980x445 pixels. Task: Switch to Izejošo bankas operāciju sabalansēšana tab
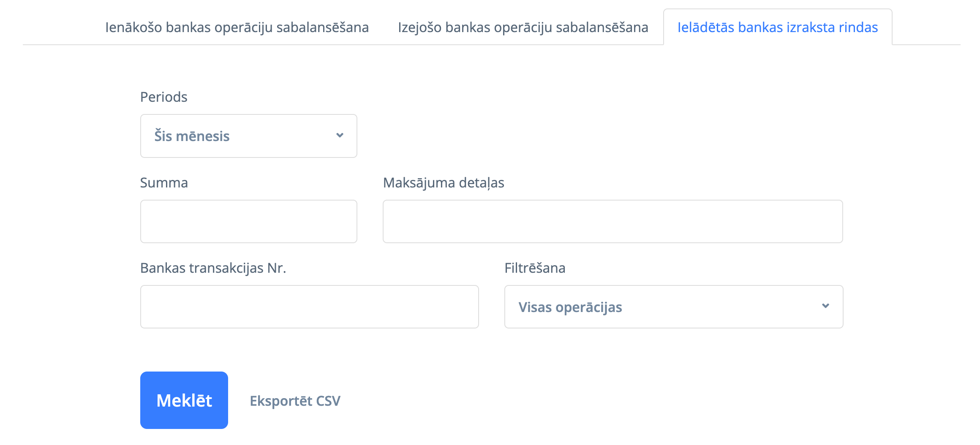pyautogui.click(x=523, y=27)
